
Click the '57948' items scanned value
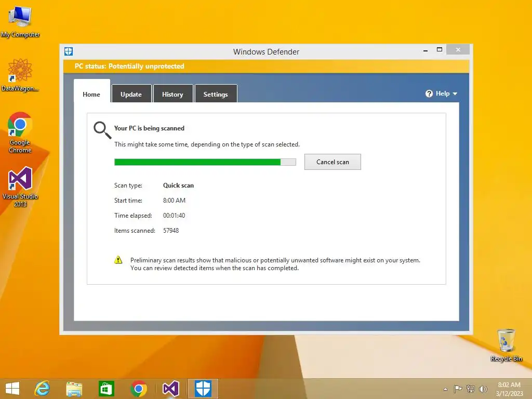click(x=170, y=230)
